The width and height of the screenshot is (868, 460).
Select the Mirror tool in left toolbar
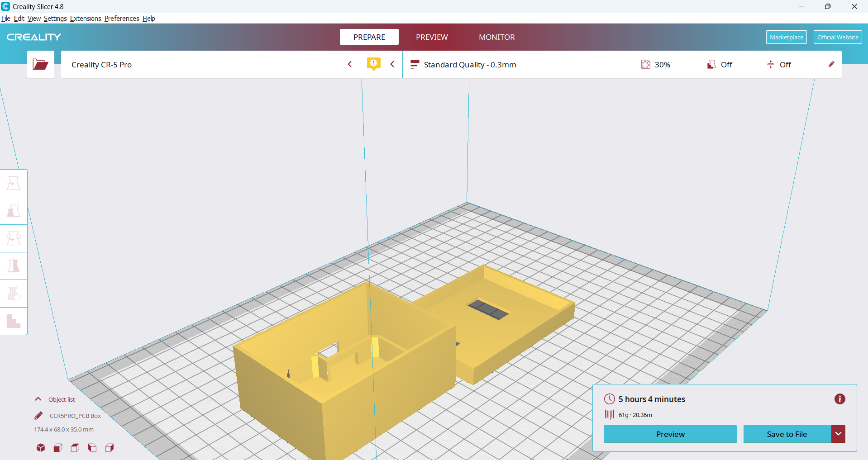click(x=14, y=266)
